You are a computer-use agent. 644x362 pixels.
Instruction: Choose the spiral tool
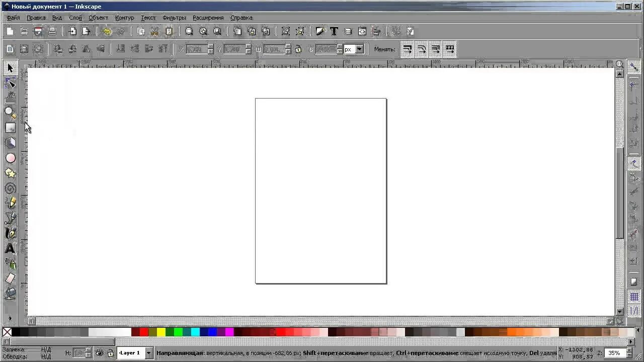pos(10,189)
